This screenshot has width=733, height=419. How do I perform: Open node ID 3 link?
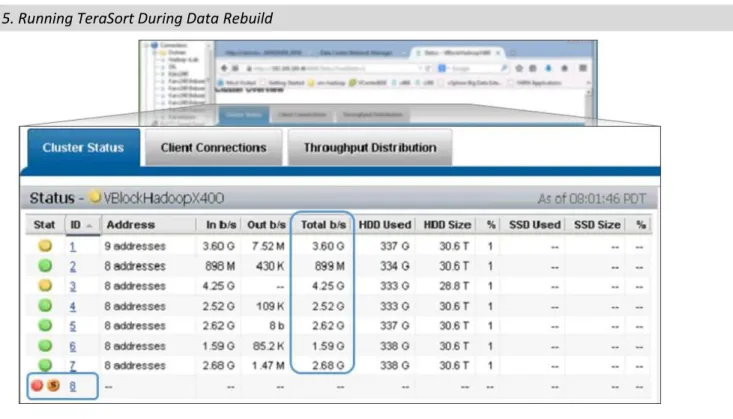click(72, 286)
